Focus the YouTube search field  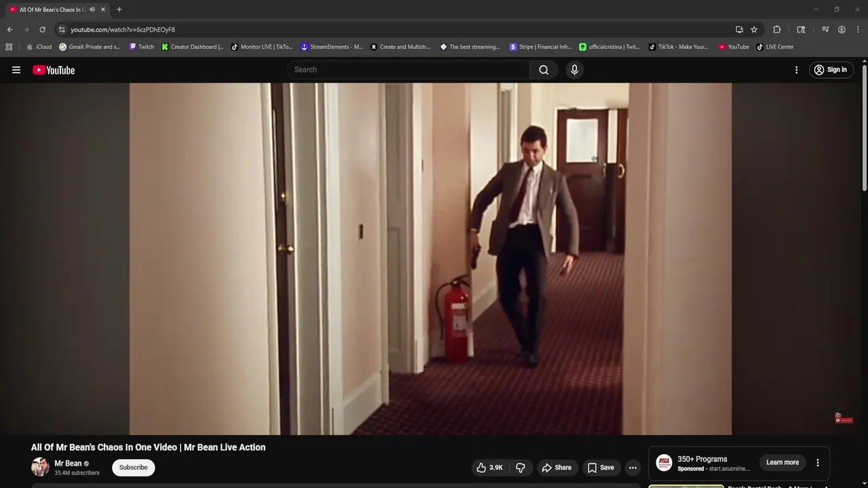coord(409,70)
